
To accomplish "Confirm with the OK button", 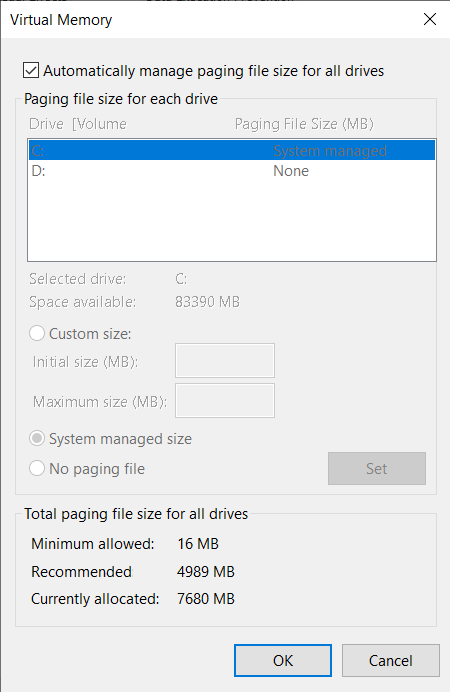I will point(283,660).
